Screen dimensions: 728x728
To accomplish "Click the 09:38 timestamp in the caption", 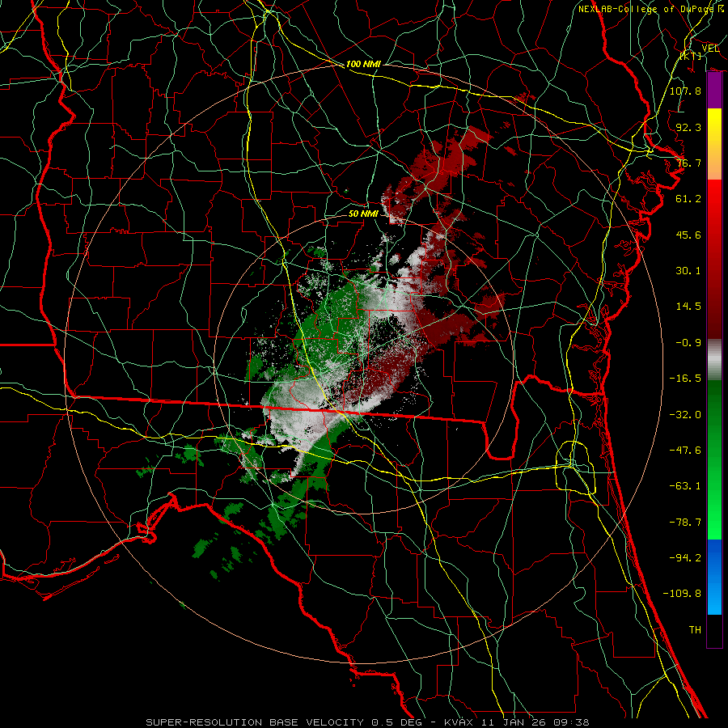I will coord(573,722).
